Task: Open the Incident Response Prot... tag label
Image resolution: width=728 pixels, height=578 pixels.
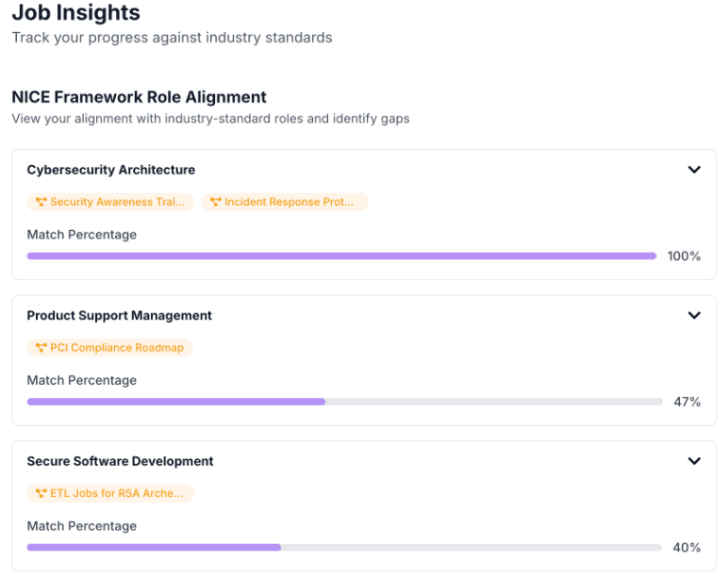Action: (x=290, y=203)
